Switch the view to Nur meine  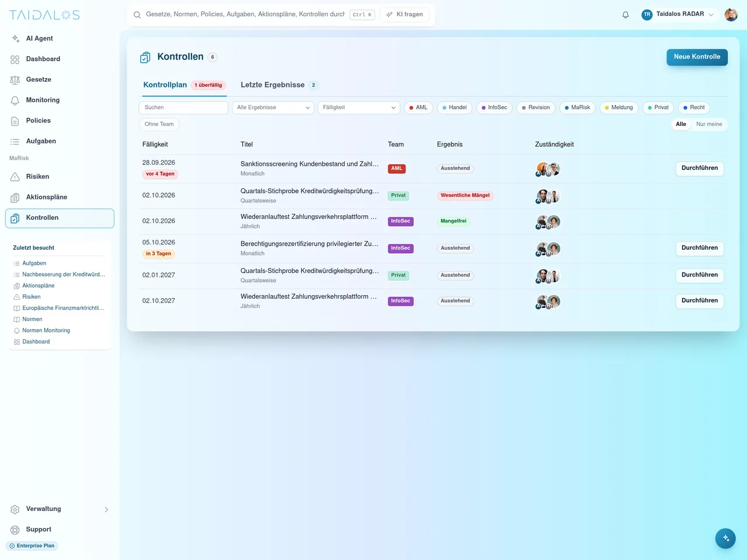[709, 124]
